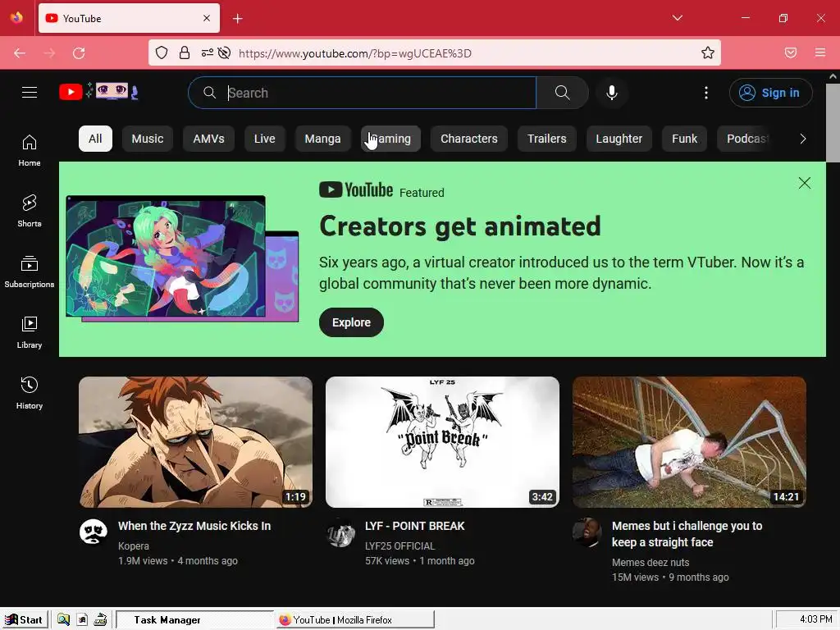This screenshot has height=630, width=840.
Task: Click the search magnifier button
Action: tap(562, 93)
